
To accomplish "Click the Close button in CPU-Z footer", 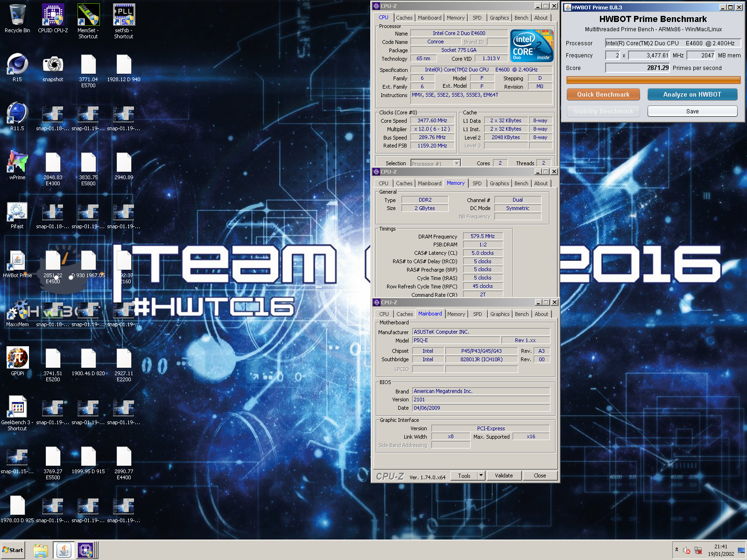I will pos(540,476).
